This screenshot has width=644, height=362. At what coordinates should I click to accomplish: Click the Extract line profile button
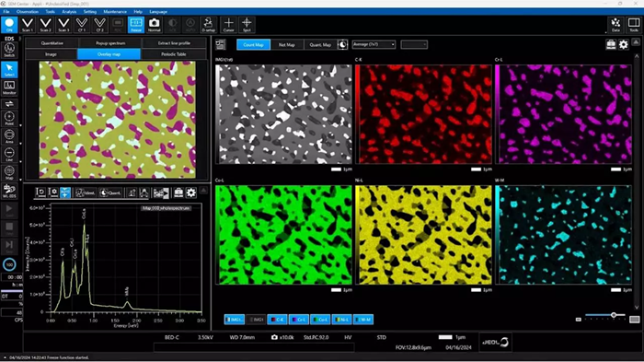pyautogui.click(x=174, y=42)
